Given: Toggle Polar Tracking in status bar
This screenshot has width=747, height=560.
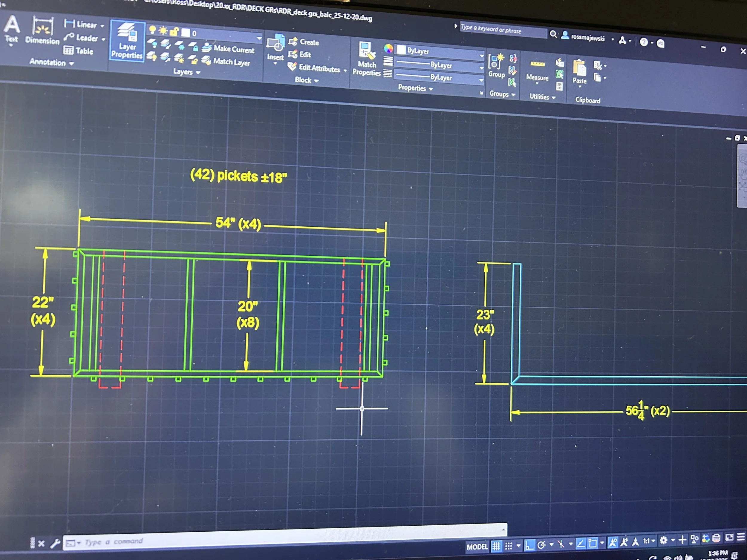Looking at the screenshot, I should coord(541,544).
